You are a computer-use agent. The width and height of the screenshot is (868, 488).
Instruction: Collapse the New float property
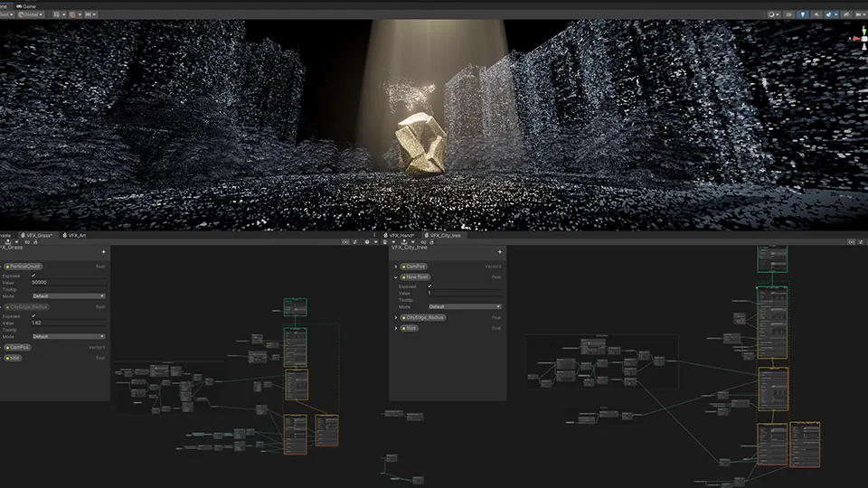396,277
